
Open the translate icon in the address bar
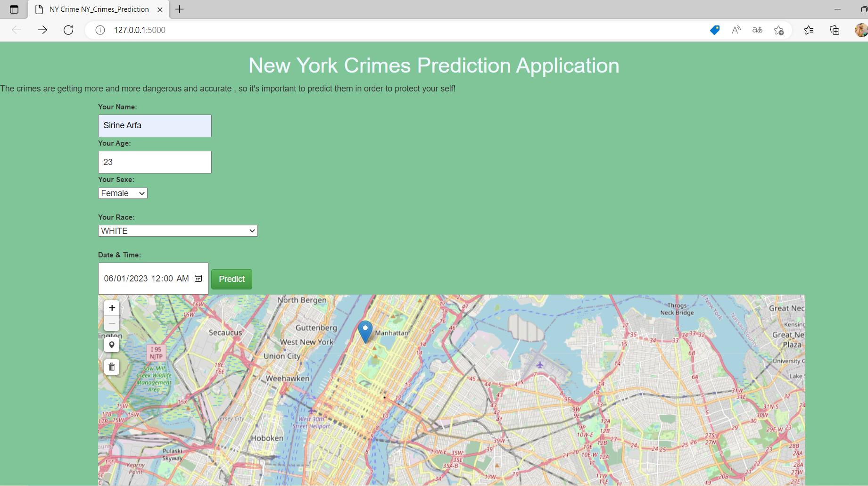[x=757, y=30]
